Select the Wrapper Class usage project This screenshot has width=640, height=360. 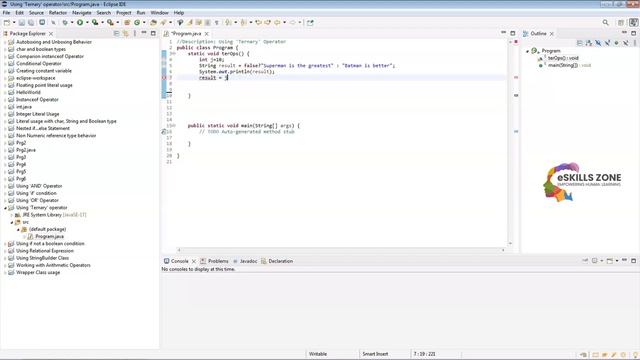(38, 272)
